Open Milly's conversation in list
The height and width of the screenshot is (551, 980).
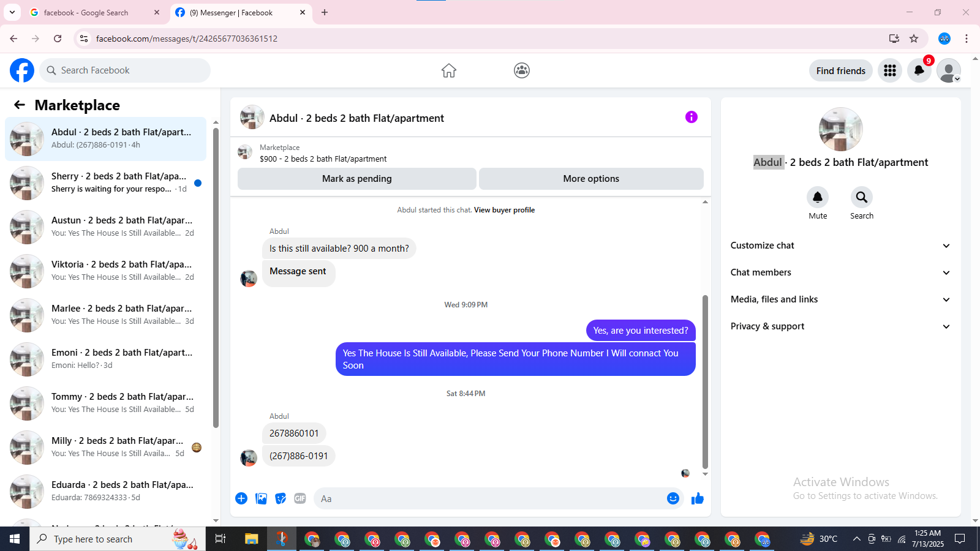105,448
